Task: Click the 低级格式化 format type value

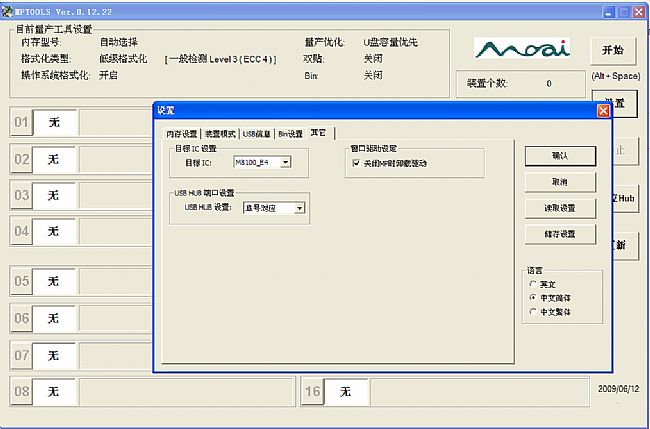Action: [x=123, y=58]
